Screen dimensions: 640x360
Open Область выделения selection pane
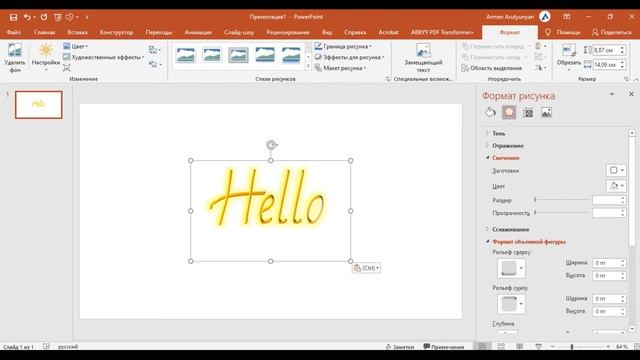pyautogui.click(x=492, y=68)
